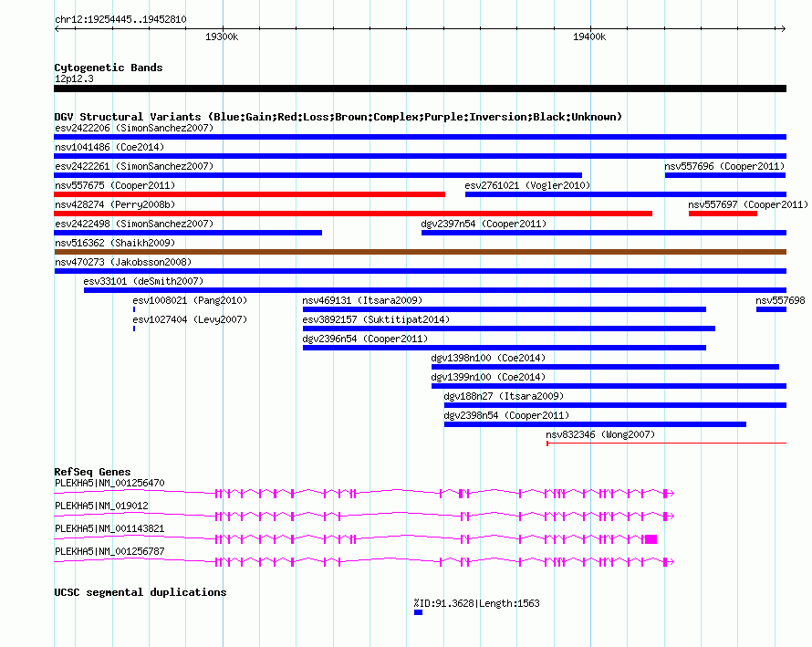The image size is (812, 647).
Task: Select the blue segmental duplication block
Action: 419,612
